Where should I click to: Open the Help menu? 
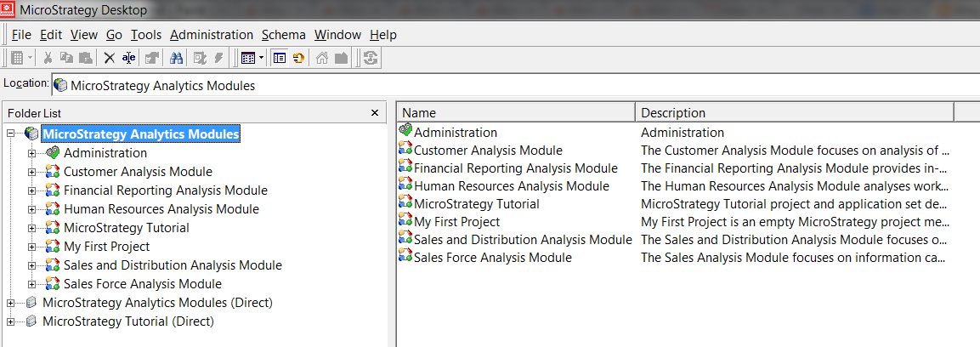(x=383, y=35)
